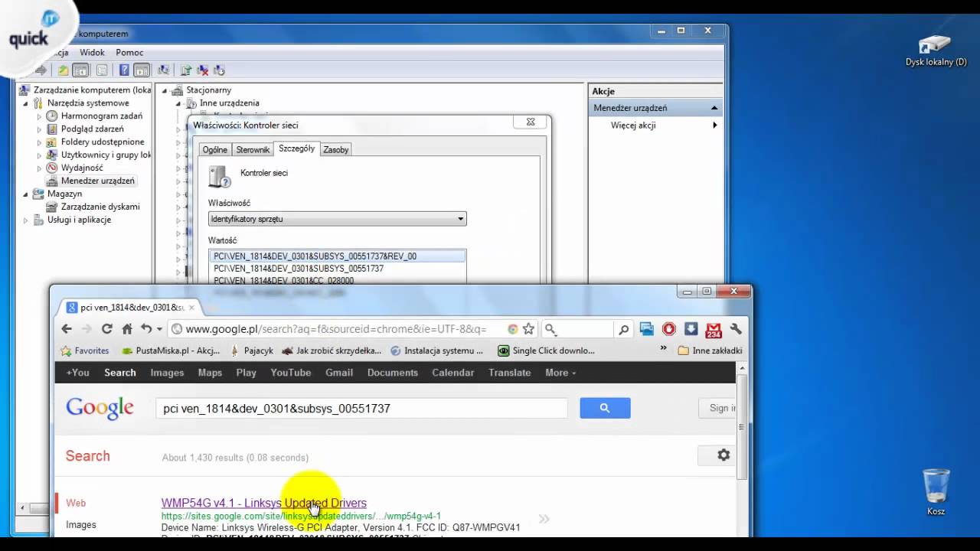Image resolution: width=980 pixels, height=551 pixels.
Task: Open WMP54G v4.1 Linksys Updated Drivers result
Action: (263, 503)
